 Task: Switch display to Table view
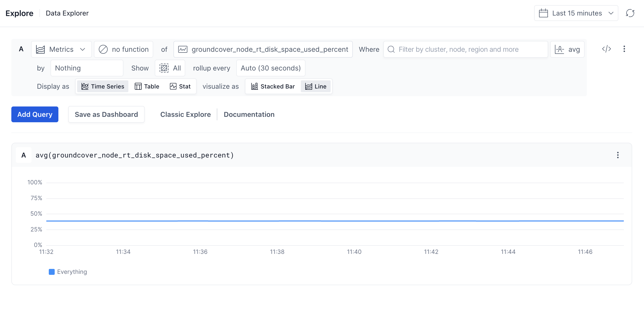pos(147,86)
